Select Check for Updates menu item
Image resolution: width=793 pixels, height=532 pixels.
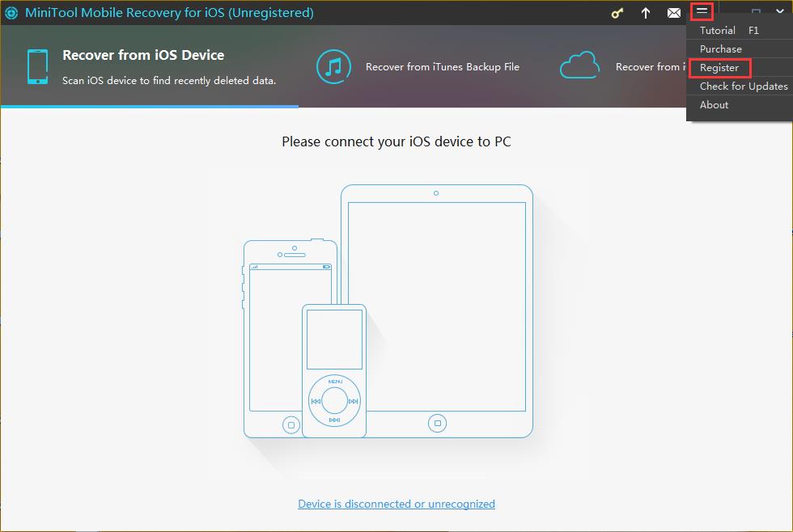pos(743,87)
